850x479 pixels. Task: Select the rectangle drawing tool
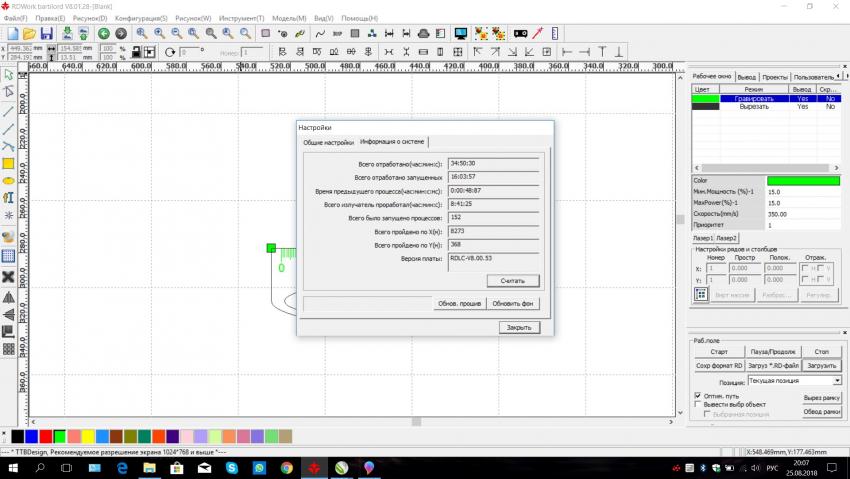pyautogui.click(x=8, y=162)
